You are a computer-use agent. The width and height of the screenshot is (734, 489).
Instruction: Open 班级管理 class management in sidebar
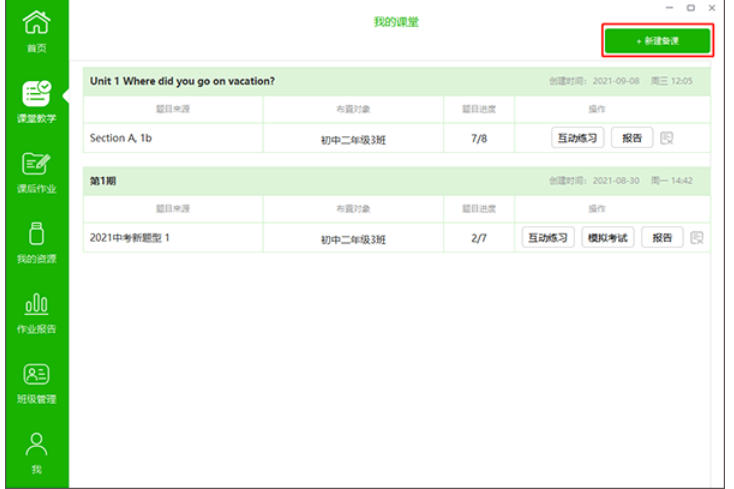35,382
